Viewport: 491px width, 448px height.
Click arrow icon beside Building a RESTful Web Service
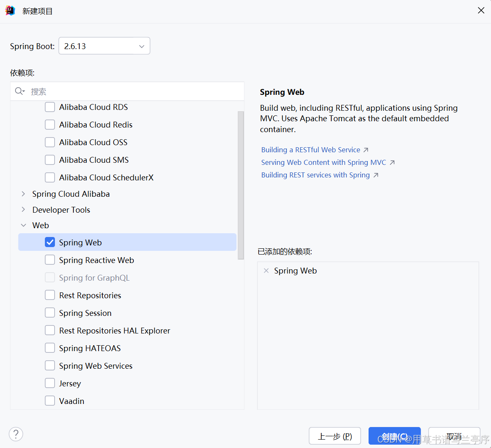(366, 150)
